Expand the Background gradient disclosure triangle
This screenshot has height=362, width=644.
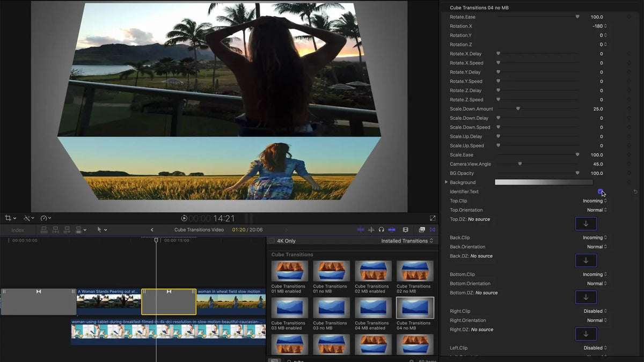[x=447, y=182]
